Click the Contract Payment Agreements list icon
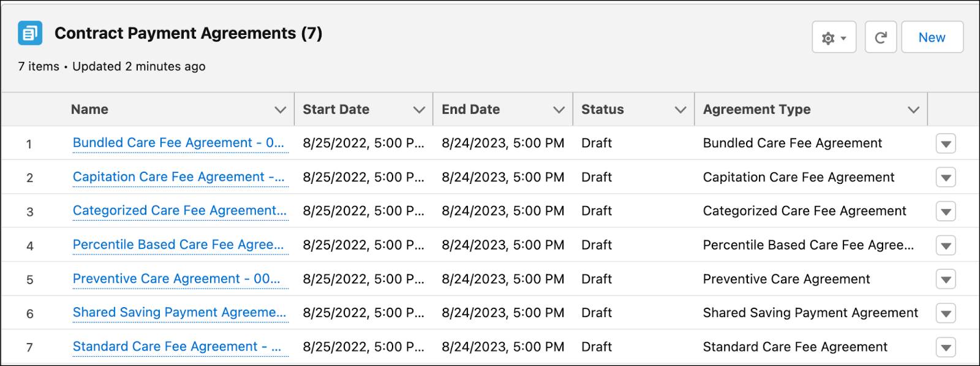 pyautogui.click(x=30, y=33)
